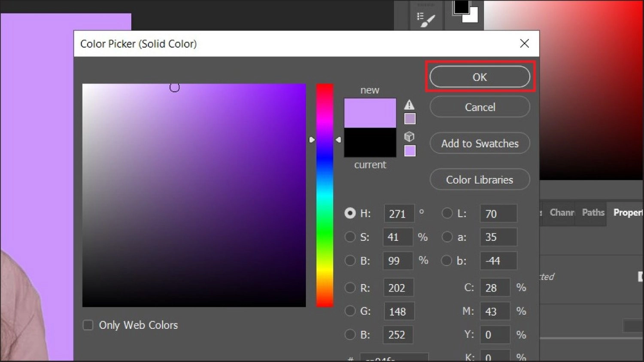This screenshot has width=644, height=362.
Task: Click the brightness field showing 99
Action: (398, 261)
